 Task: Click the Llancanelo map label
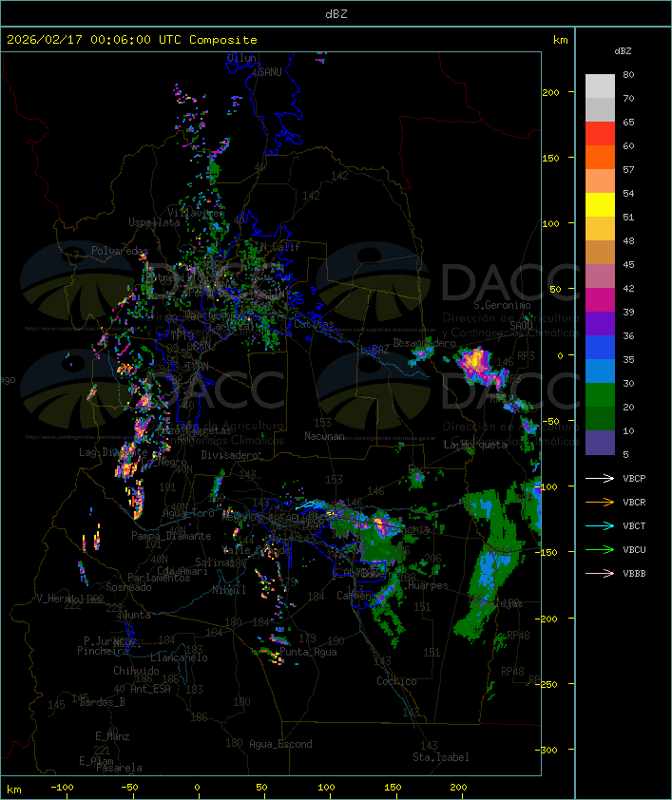(179, 657)
